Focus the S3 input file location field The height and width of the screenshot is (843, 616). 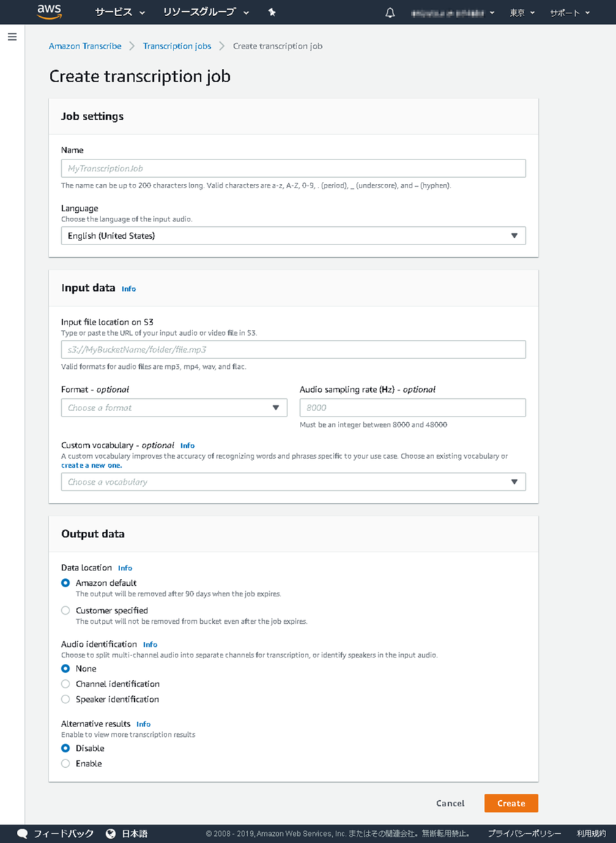(x=294, y=350)
